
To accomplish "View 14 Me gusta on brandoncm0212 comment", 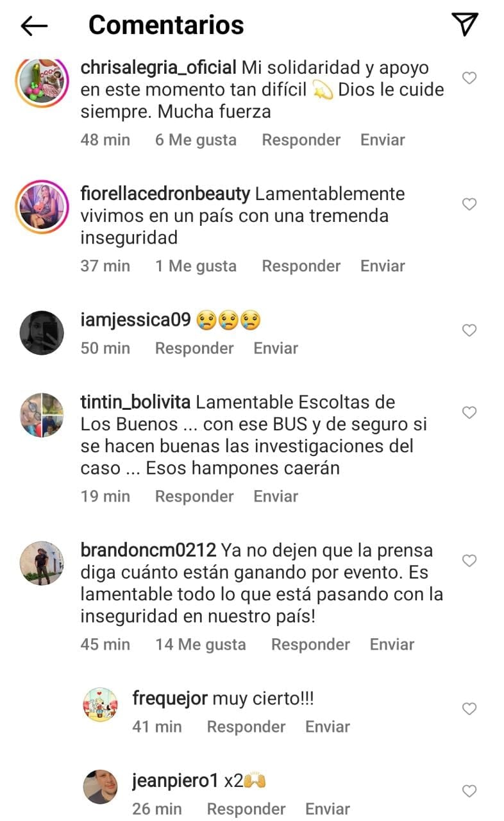I will [200, 645].
